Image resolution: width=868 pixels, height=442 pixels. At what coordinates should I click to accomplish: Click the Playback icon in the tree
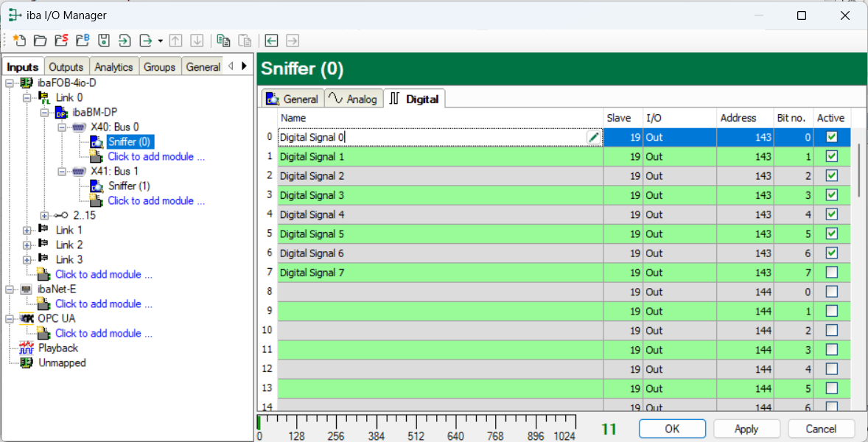[x=27, y=348]
